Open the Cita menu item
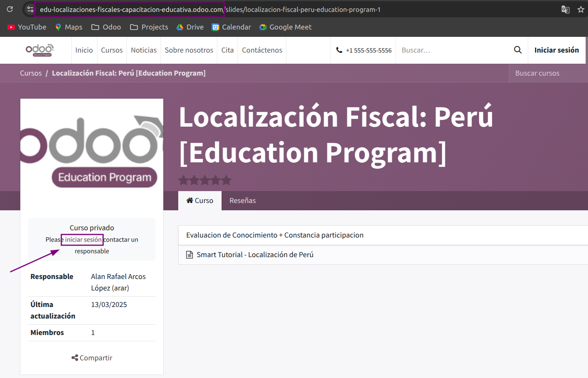Image resolution: width=588 pixels, height=378 pixels. click(227, 50)
